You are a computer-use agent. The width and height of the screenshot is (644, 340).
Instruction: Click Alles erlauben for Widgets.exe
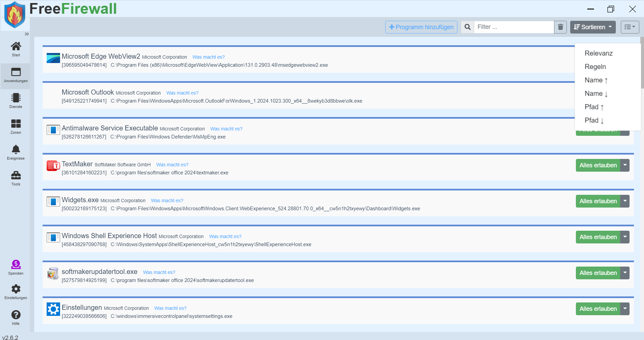pos(598,201)
